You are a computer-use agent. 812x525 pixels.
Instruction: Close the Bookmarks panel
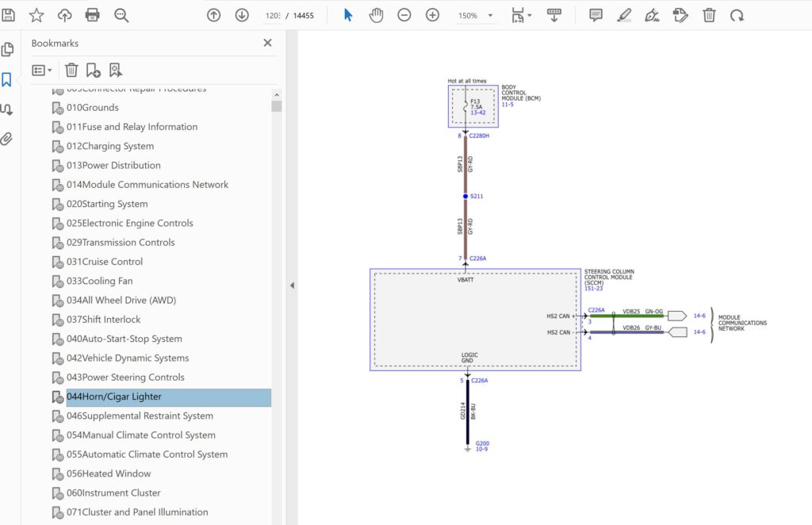[267, 43]
